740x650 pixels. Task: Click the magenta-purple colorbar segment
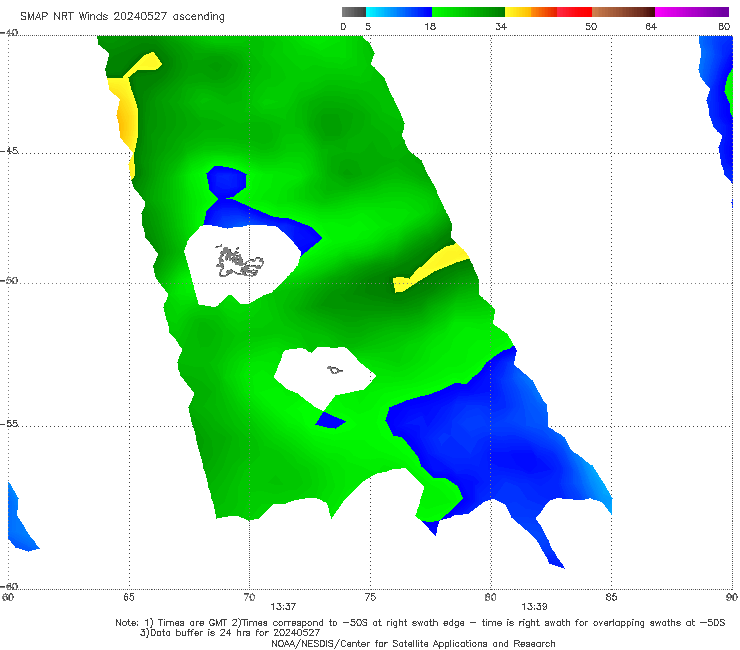coord(692,12)
